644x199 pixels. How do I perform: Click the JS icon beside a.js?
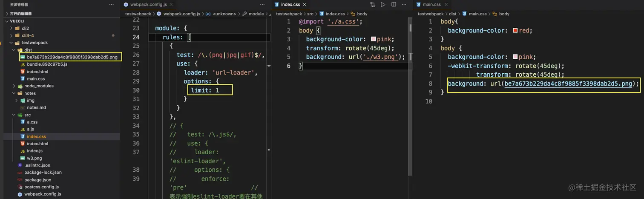click(x=23, y=129)
